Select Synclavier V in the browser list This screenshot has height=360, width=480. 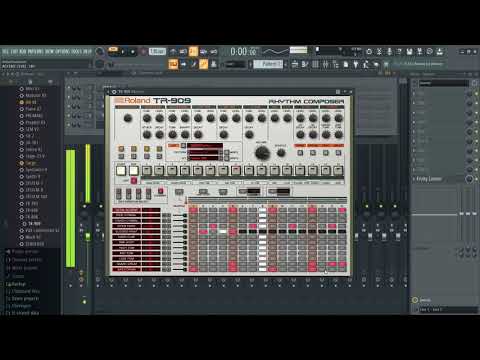point(36,170)
